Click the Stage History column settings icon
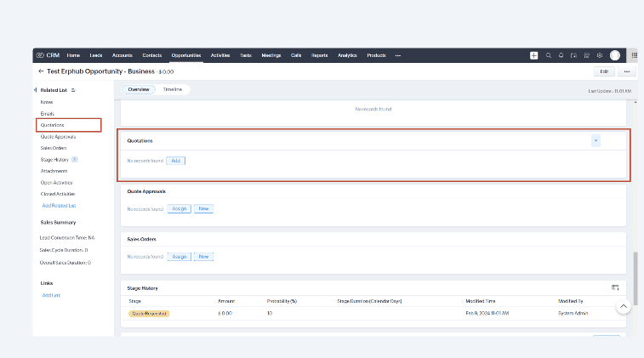Screen dimensions: 644x358 pos(615,287)
